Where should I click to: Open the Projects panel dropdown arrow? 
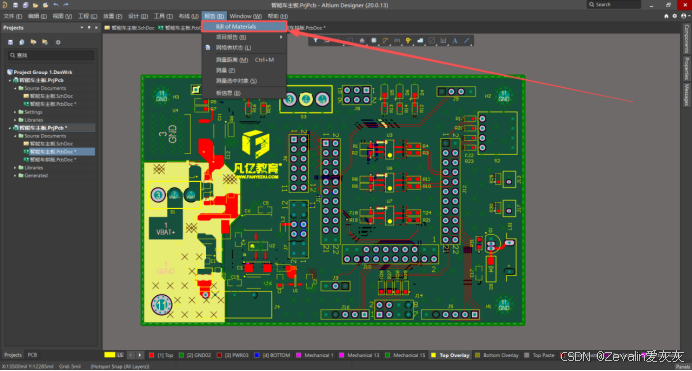pos(82,27)
